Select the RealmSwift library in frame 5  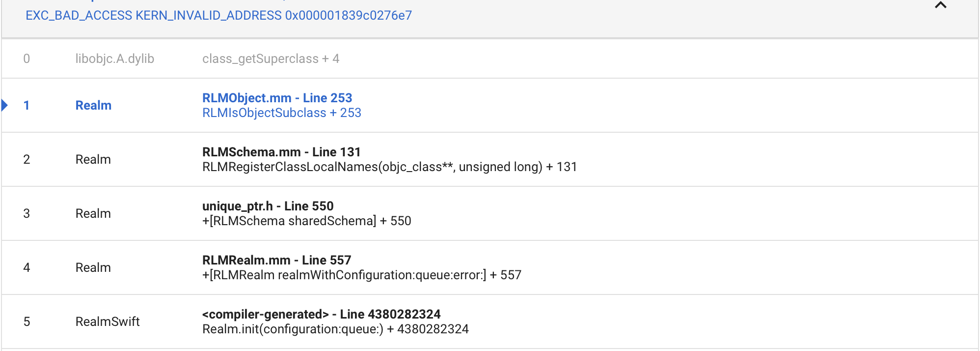108,322
